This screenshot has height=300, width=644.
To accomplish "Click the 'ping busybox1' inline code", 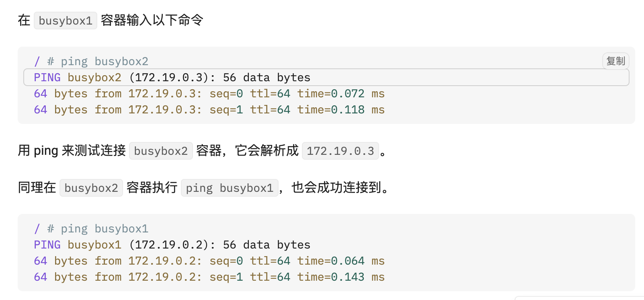I will tap(230, 188).
